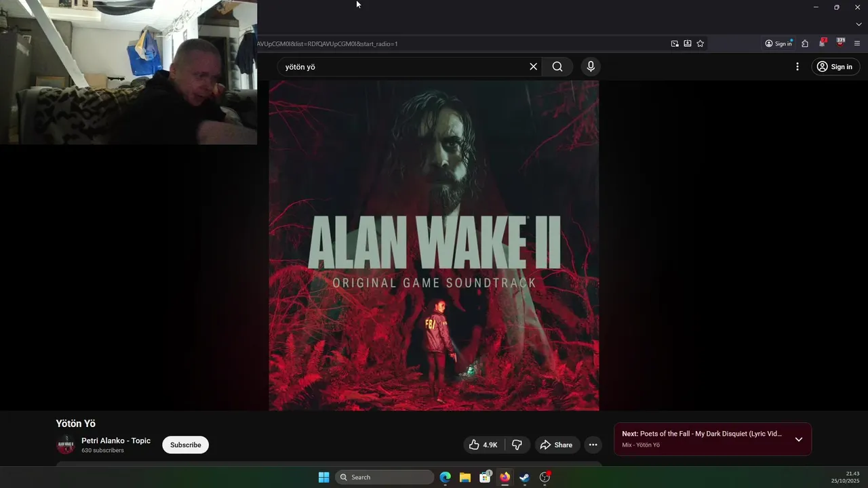Image resolution: width=868 pixels, height=488 pixels.
Task: Dislike the video with thumbs down
Action: [x=517, y=445]
